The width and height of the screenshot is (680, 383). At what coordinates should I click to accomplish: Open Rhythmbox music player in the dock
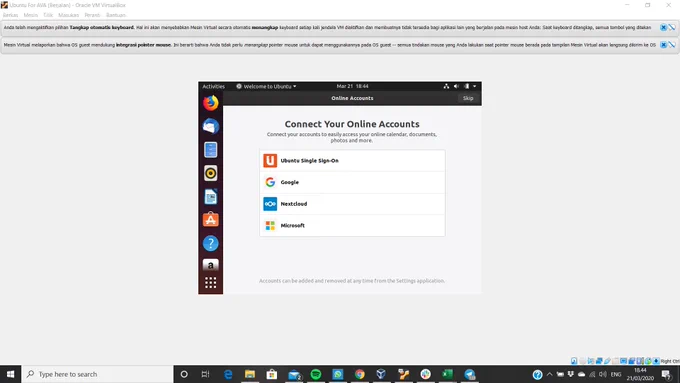tap(211, 173)
